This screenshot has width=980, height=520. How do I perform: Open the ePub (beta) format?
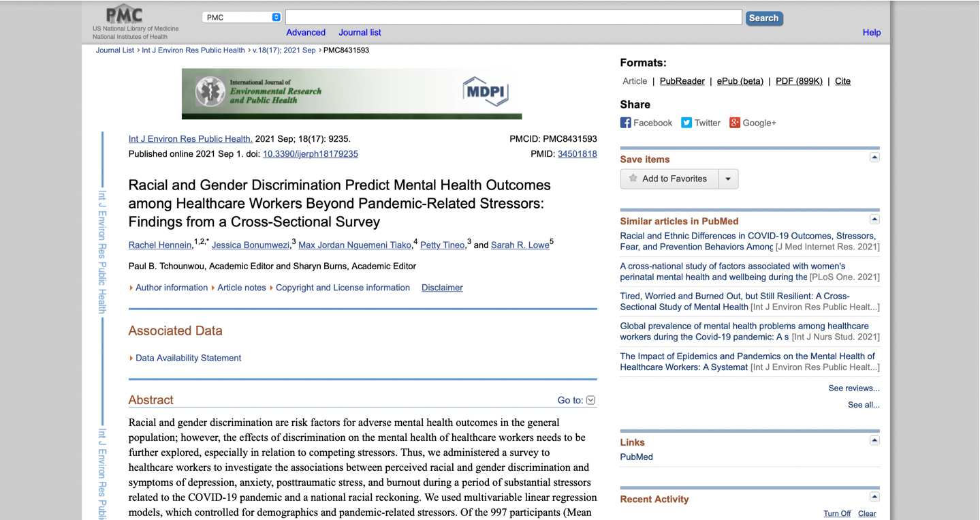(x=740, y=81)
